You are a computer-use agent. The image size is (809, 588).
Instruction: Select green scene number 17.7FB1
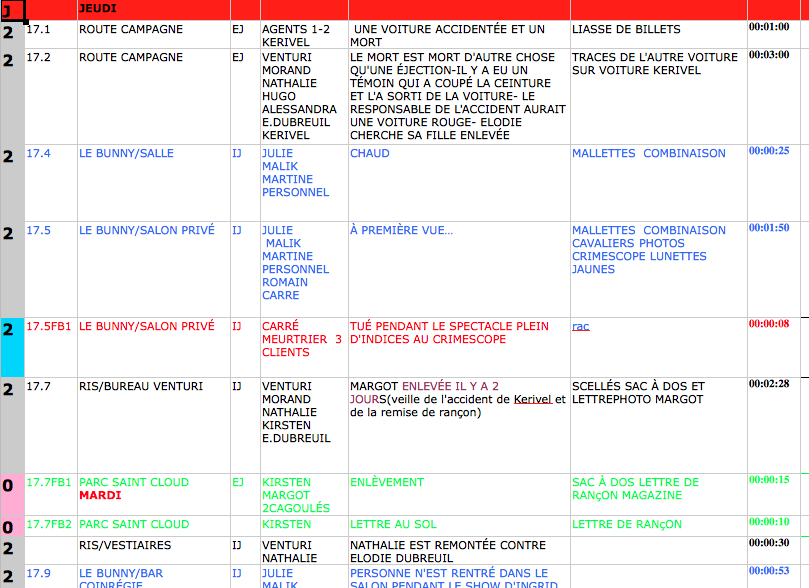tap(51, 494)
